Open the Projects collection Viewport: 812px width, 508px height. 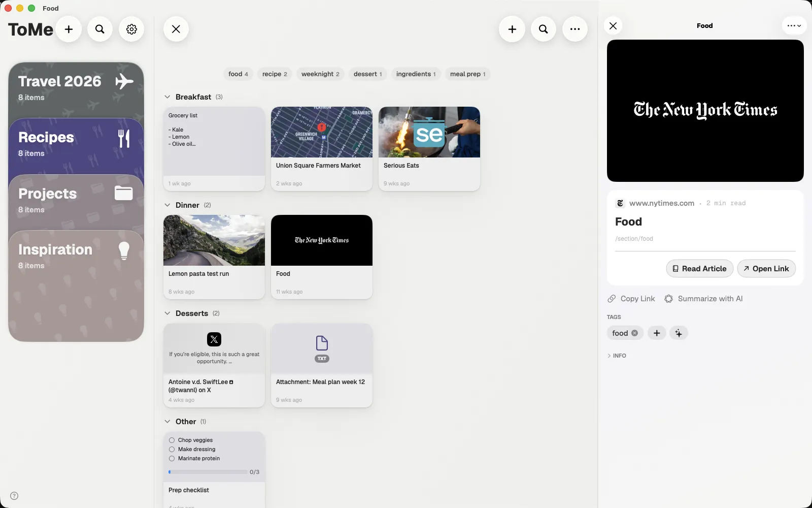[76, 203]
